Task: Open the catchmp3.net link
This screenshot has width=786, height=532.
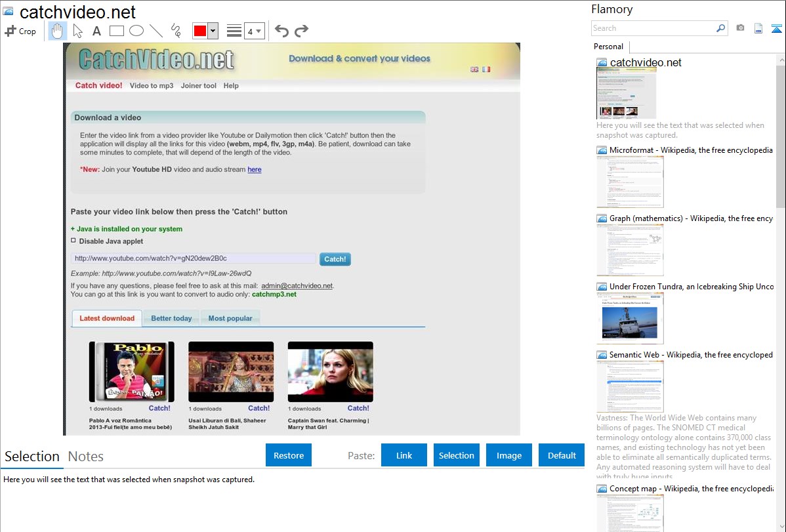Action: [274, 295]
